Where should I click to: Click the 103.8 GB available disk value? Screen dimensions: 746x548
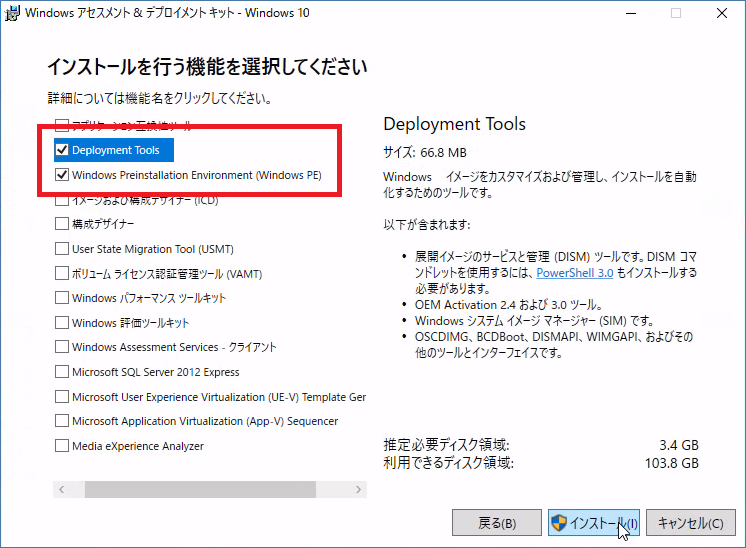[x=671, y=463]
